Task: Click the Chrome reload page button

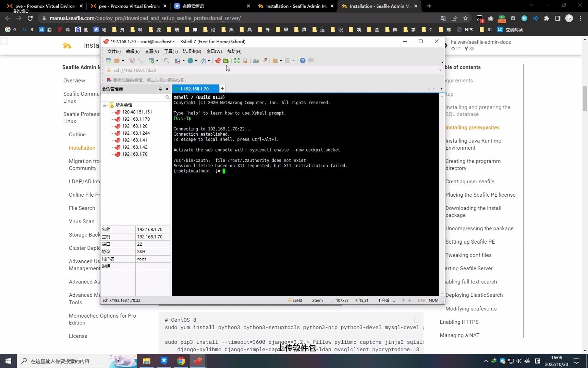Action: click(30, 18)
